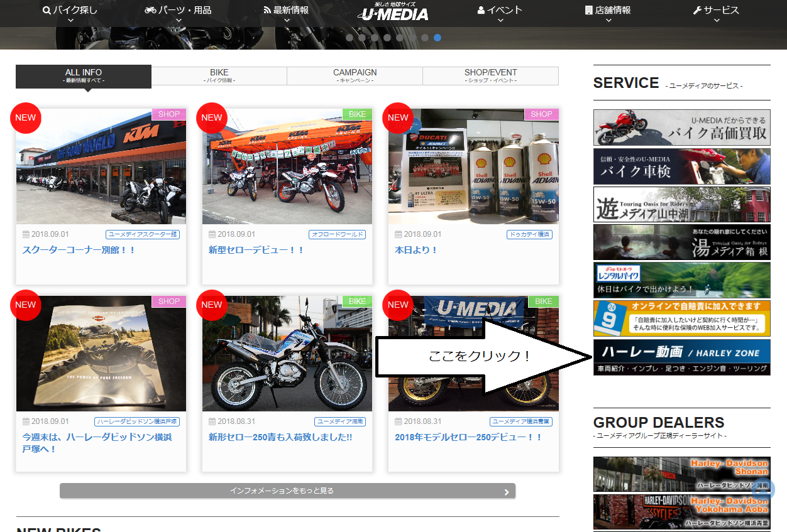Open the blue Serow 250 thumbnail
This screenshot has width=787, height=532.
287,354
